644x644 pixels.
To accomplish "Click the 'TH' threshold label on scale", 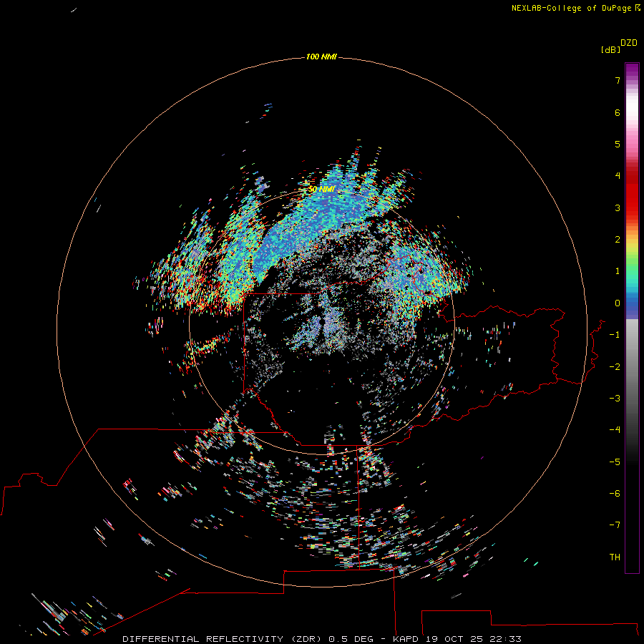I will click(x=615, y=557).
